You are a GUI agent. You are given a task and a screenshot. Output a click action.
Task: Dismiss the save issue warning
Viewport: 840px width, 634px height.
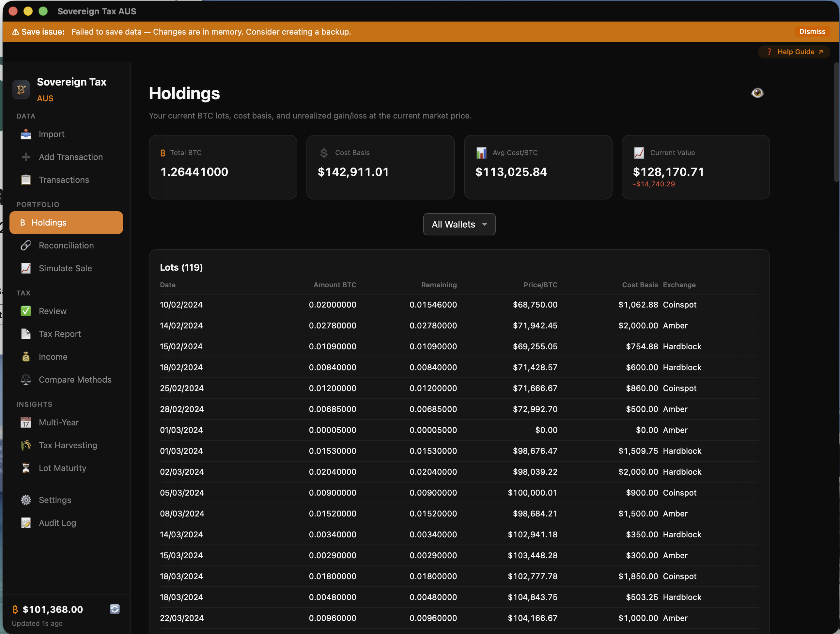pyautogui.click(x=812, y=32)
